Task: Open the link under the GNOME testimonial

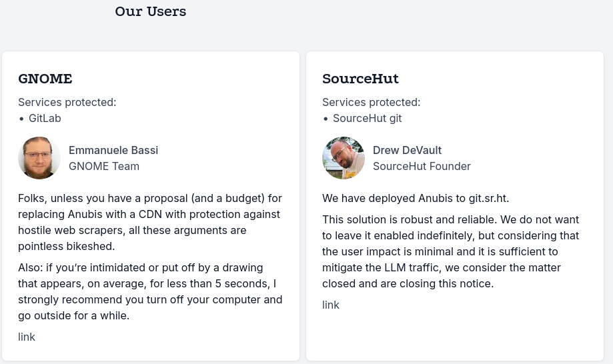Action: [27, 337]
